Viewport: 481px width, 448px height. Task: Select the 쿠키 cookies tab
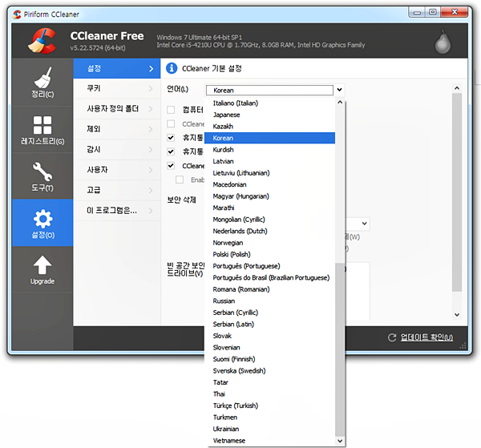117,88
